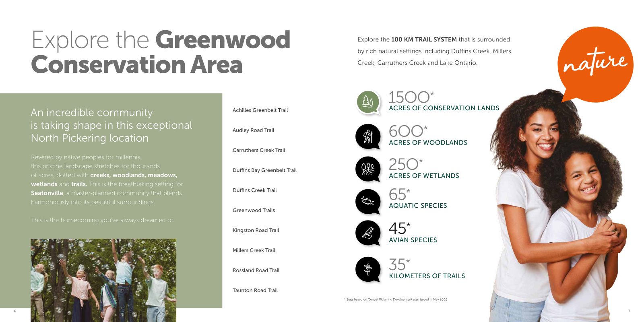Select Kingston Road Trail text
Image resolution: width=644 pixels, height=322 pixels.
coord(256,230)
